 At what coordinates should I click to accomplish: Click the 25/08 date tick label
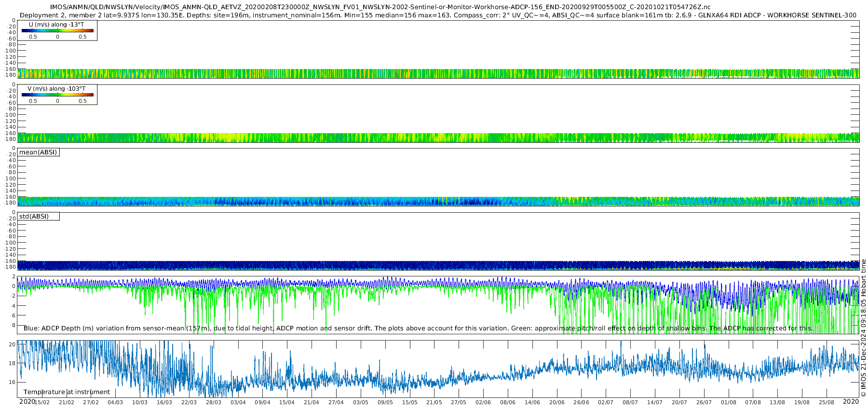click(x=827, y=402)
